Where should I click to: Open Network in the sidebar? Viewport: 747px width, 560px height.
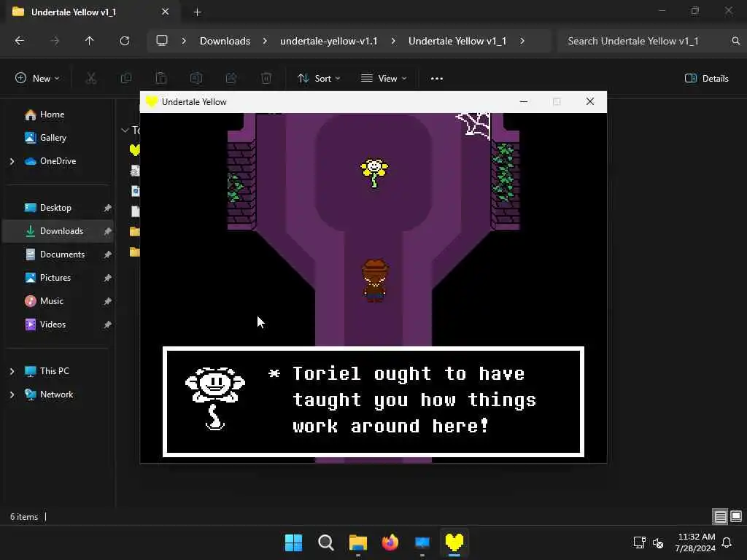(x=56, y=394)
